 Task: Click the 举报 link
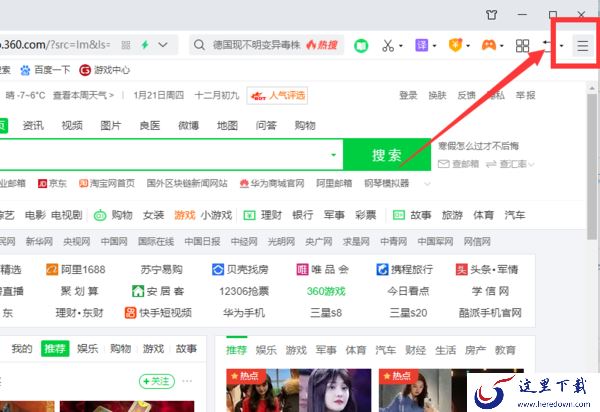click(x=525, y=95)
